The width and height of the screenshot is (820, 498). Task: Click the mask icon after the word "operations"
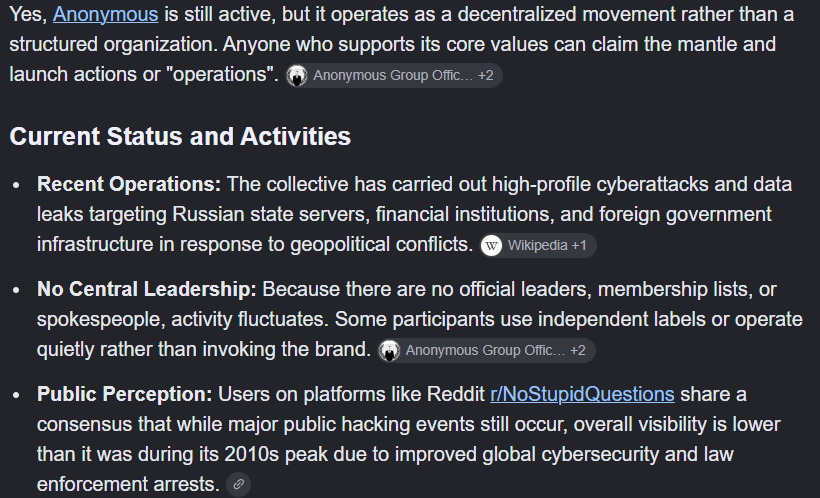[x=297, y=76]
